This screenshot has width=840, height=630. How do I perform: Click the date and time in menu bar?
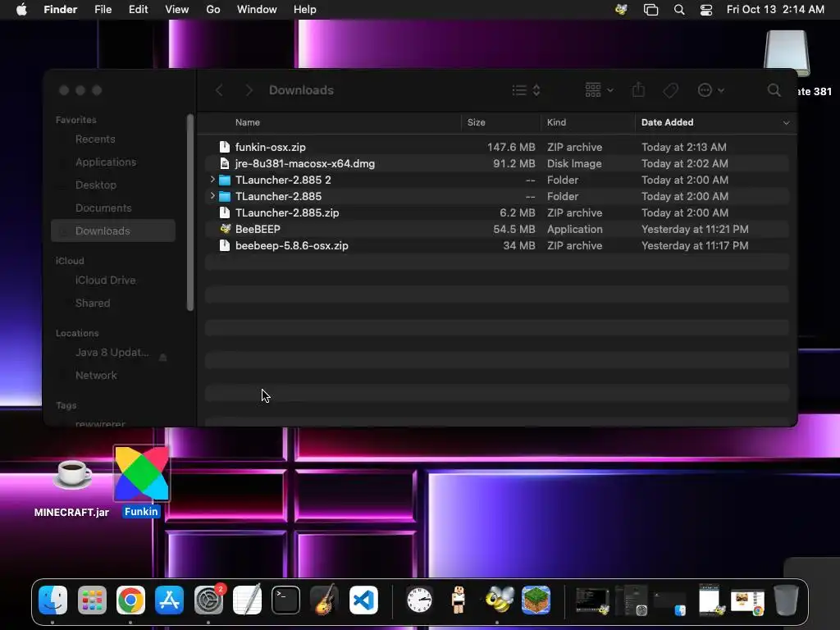coord(775,10)
